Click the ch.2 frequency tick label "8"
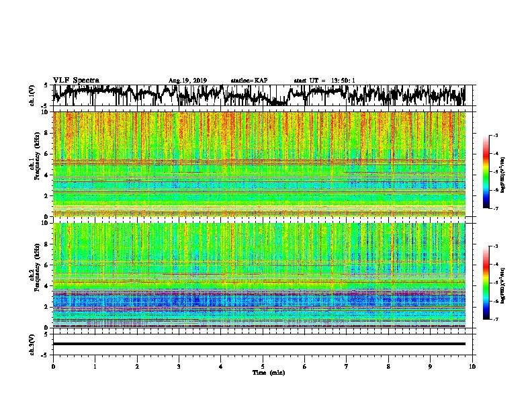 [x=47, y=244]
